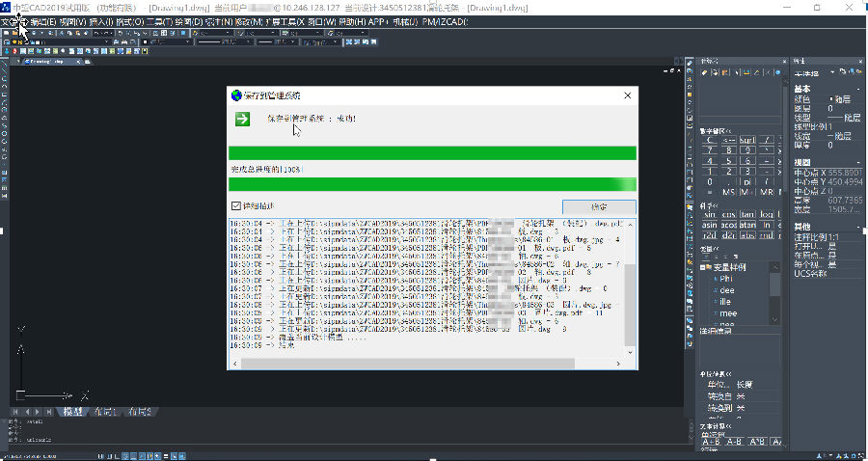Switch to the 模型 layout tab
Viewport: 868px width, 461px height.
73,413
